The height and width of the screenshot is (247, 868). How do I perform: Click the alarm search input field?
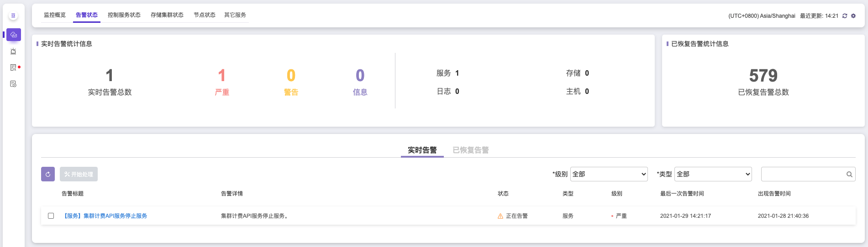[x=803, y=174]
